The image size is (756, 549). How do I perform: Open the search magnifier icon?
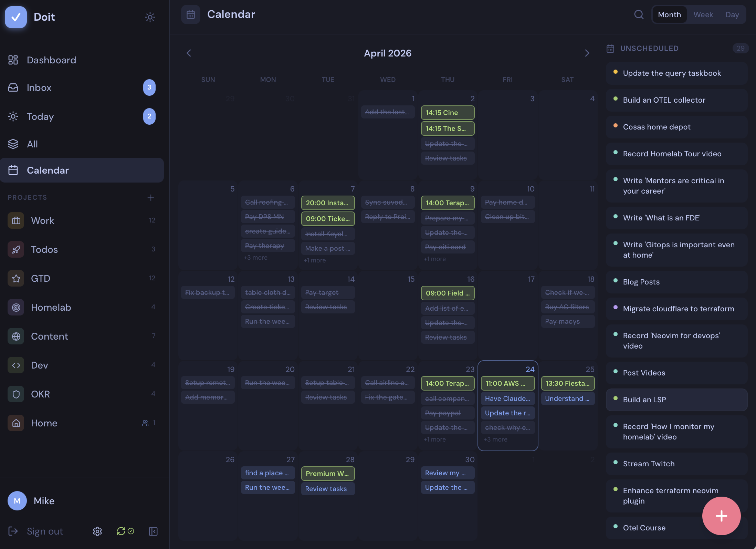point(639,14)
